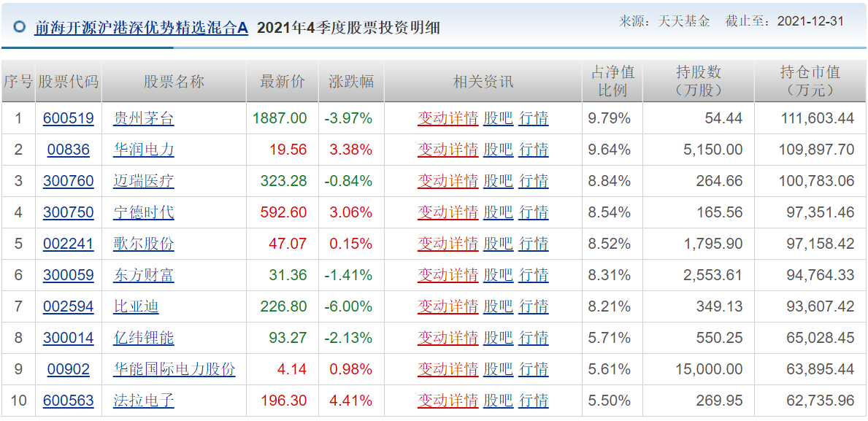Open 行情 for 贵州茅台

pyautogui.click(x=534, y=117)
